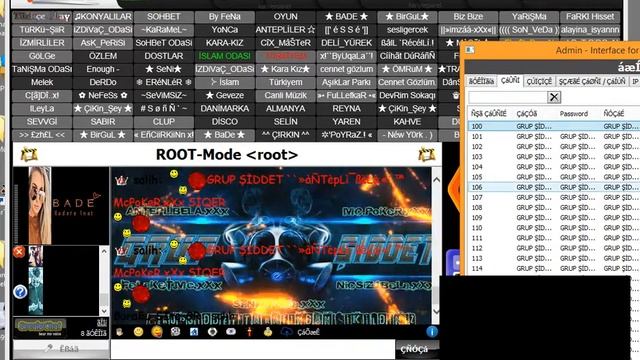
Task: Select row 100 in Admin table
Action: pyautogui.click(x=554, y=126)
